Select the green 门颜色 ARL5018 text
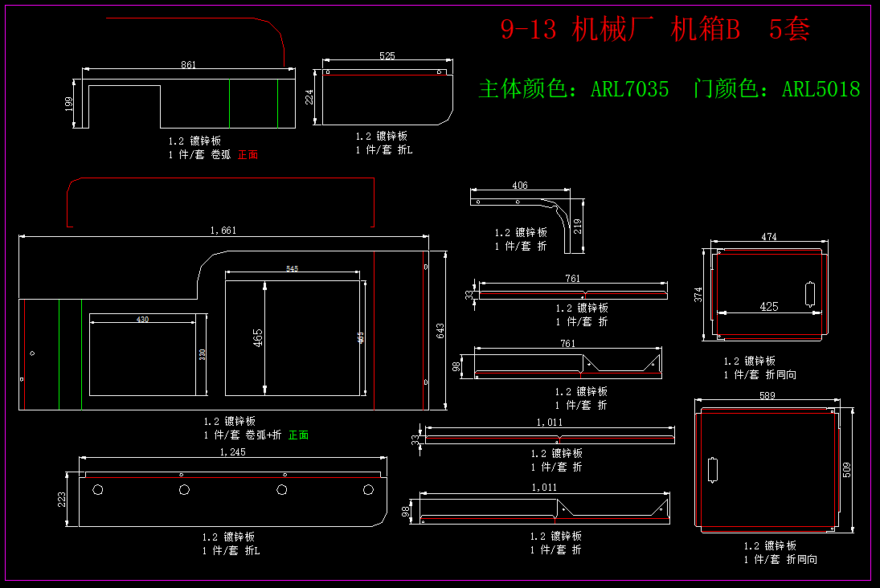Image resolution: width=880 pixels, height=588 pixels. point(776,88)
